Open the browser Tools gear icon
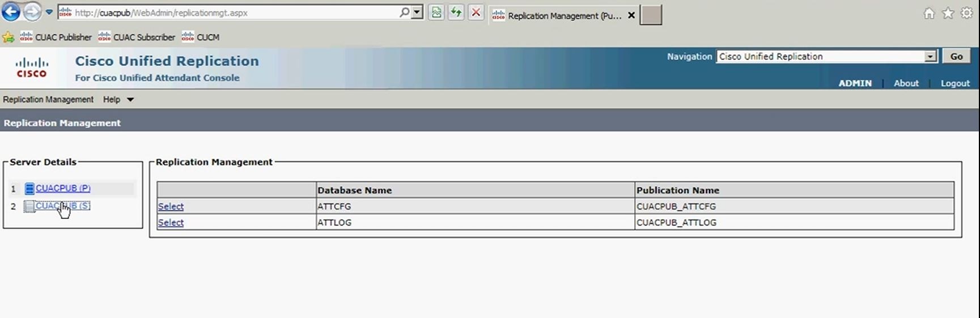The width and height of the screenshot is (980, 318). point(967,14)
